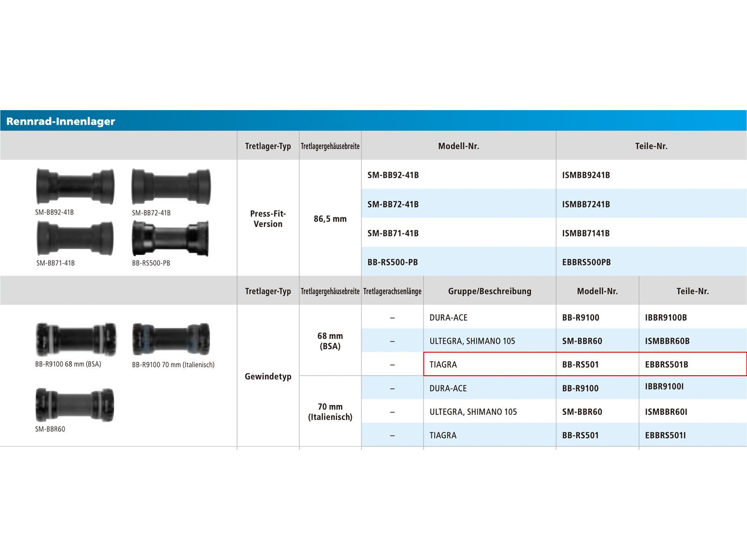Select the 86,5 mm width cell
The image size is (747, 560).
pos(330,219)
